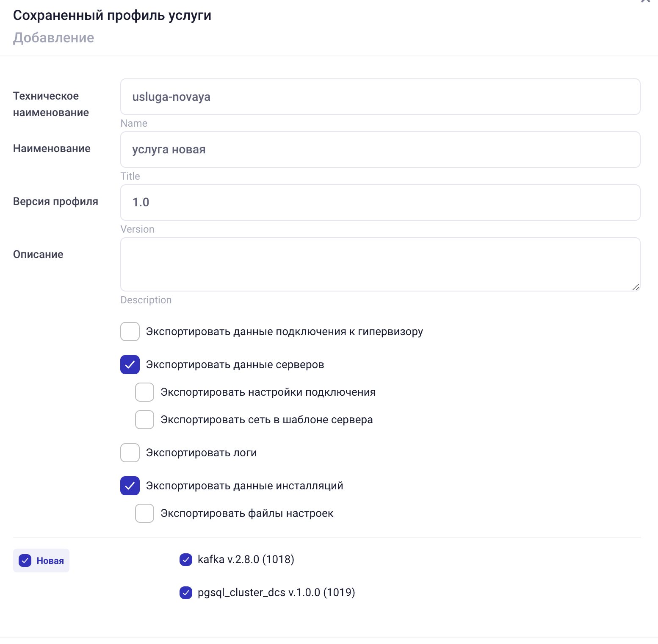Uncheck pgsql_cluster_dcs v.1.0.0 (1019)
Screen dimensions: 658x644
[186, 593]
